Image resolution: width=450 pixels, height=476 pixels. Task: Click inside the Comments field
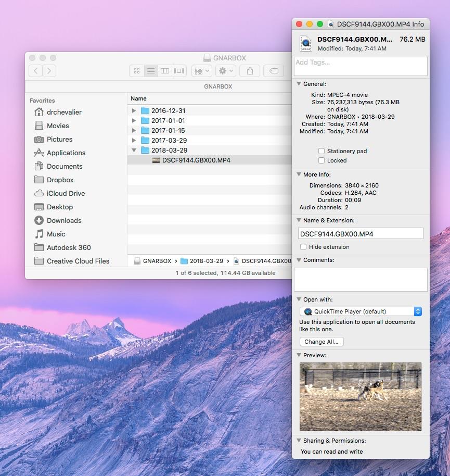point(361,279)
